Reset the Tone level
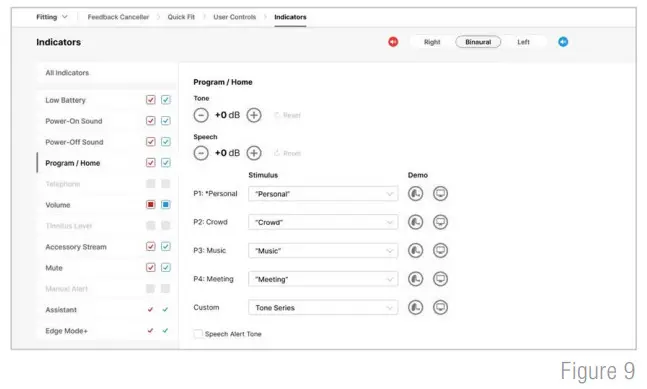This screenshot has height=389, width=647. [288, 115]
